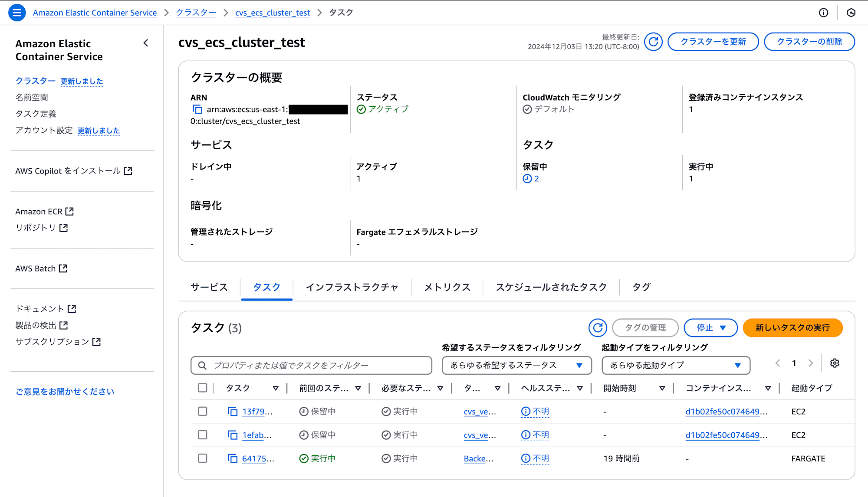Open クラスター in the side navigation
This screenshot has height=497, width=868.
point(36,81)
